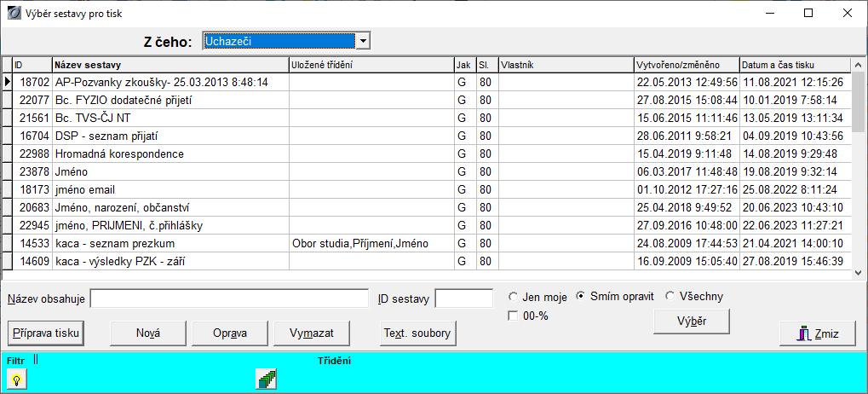Viewport: 868px width, 394px height.
Task: Focus the Název obsahuje text field
Action: point(229,298)
